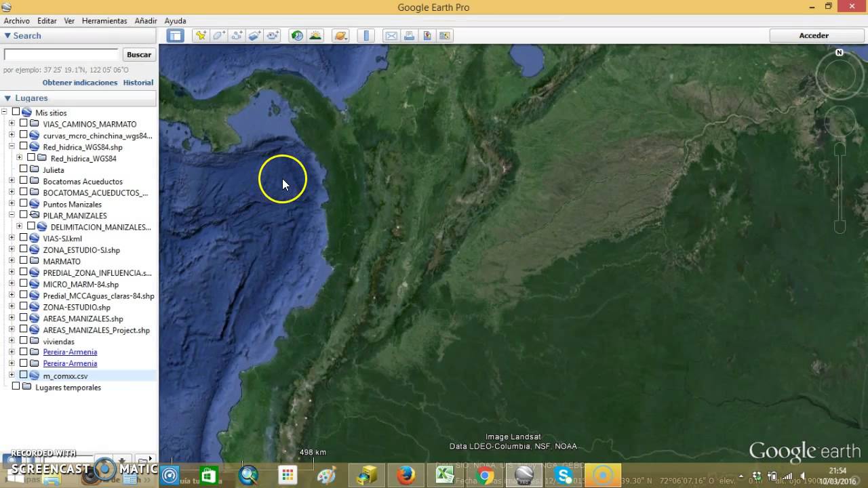Open the Ver menu
Screen dimensions: 868x488
pos(69,21)
